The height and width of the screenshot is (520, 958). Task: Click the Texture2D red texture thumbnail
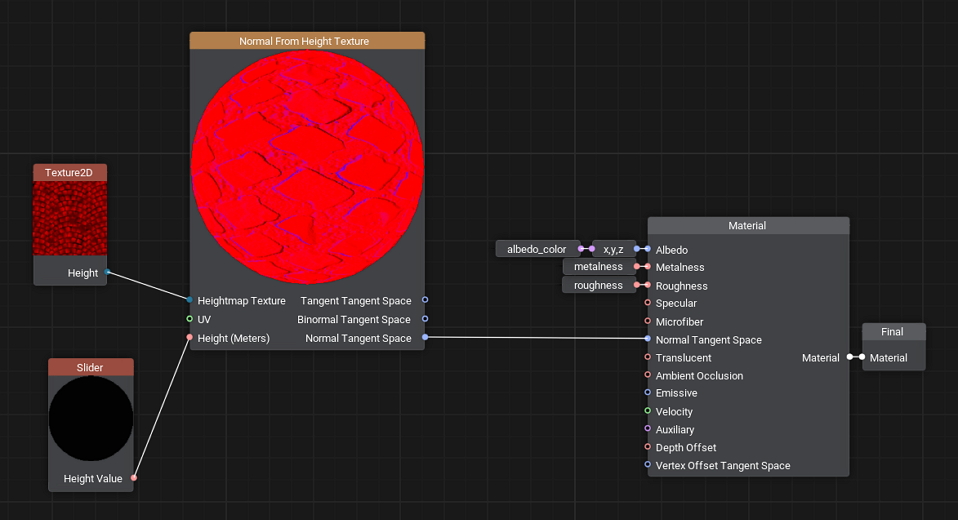tap(70, 218)
